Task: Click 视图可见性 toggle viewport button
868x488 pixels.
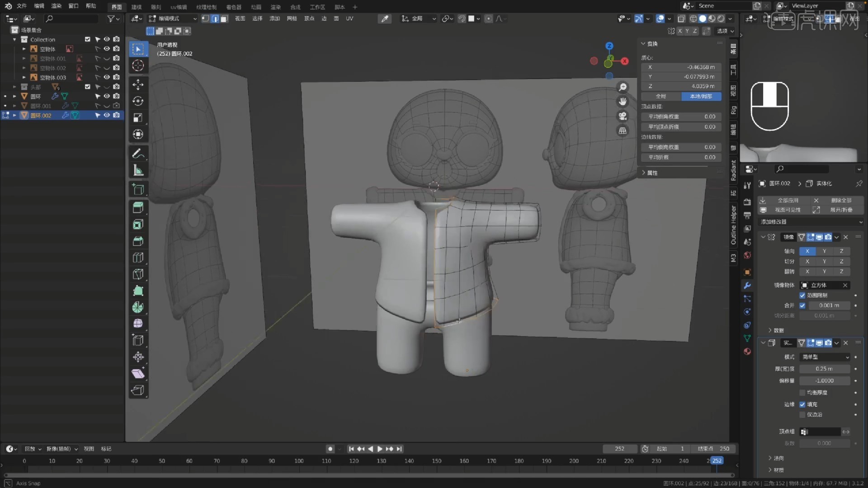Action: click(783, 210)
